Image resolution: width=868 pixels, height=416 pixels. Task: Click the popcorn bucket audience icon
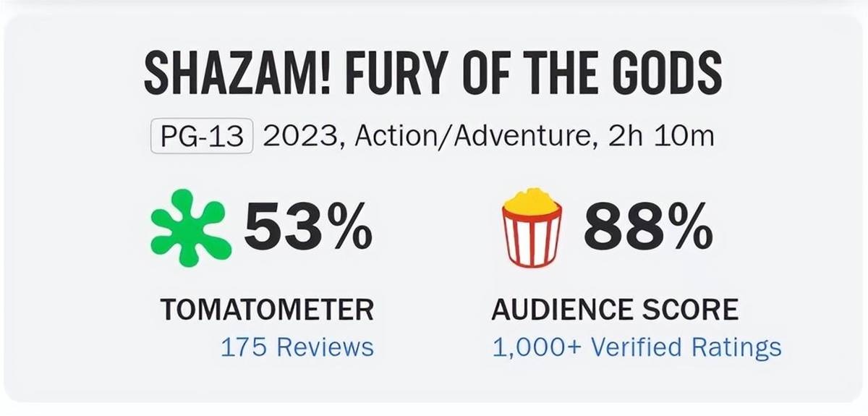[x=532, y=227]
